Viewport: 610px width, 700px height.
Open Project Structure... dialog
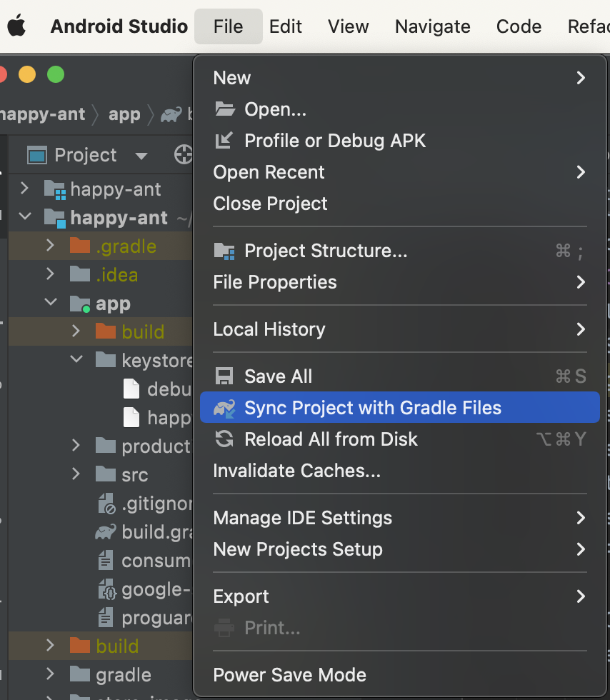tap(400, 251)
